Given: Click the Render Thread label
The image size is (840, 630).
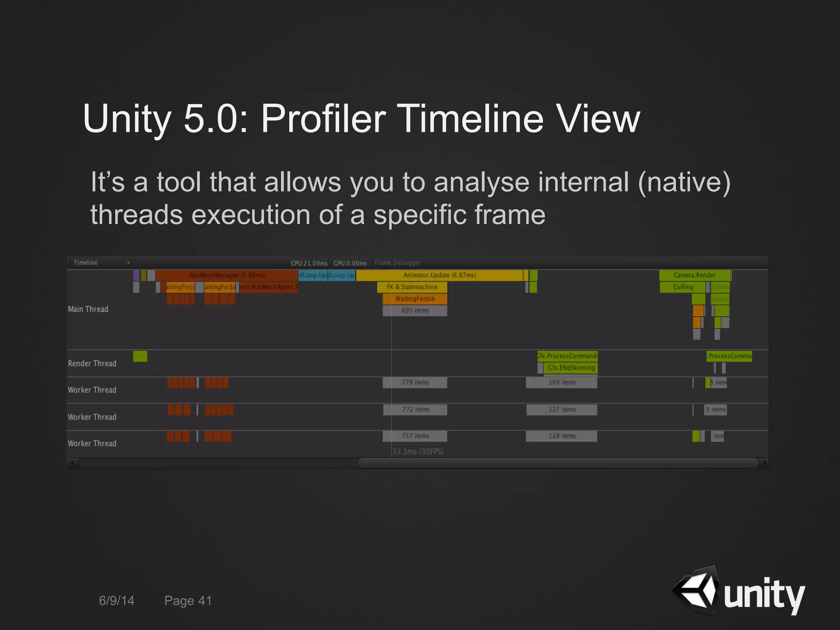Looking at the screenshot, I should 92,363.
